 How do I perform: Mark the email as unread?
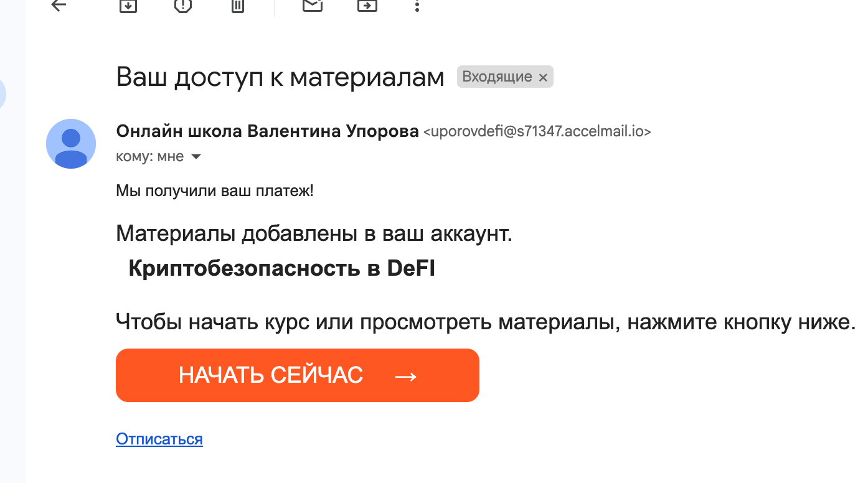(312, 6)
